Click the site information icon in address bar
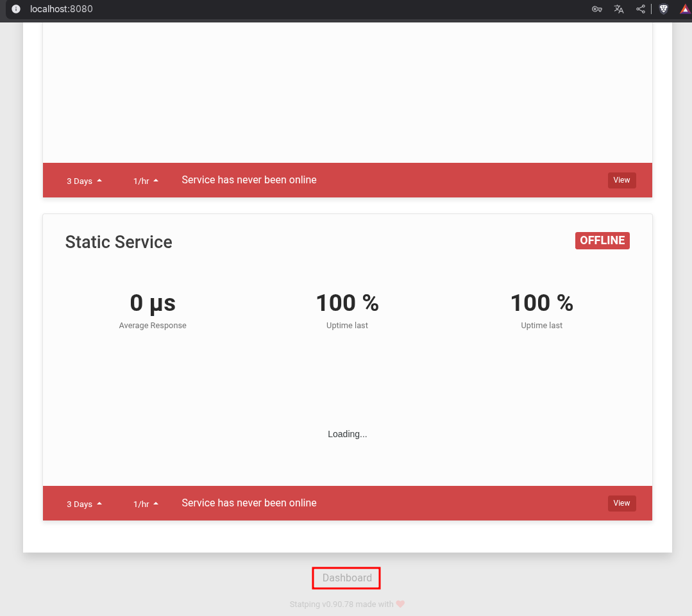This screenshot has width=692, height=616. coord(17,9)
